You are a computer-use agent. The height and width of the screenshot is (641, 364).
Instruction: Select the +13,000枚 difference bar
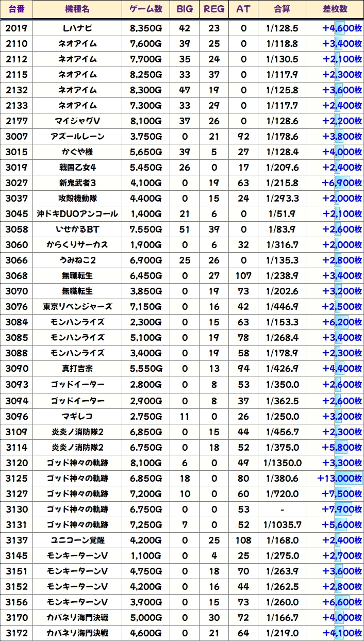click(340, 479)
